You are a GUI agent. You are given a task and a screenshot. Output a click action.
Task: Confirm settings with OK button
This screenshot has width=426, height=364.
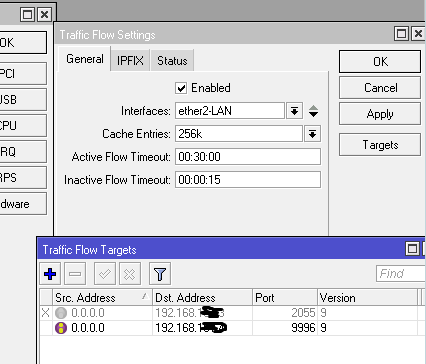380,62
